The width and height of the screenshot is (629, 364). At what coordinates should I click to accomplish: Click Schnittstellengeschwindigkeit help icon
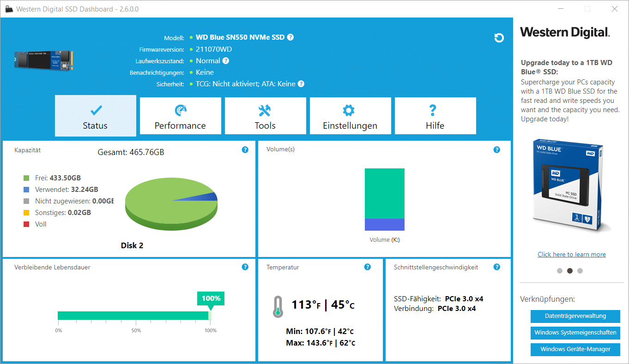click(x=497, y=267)
